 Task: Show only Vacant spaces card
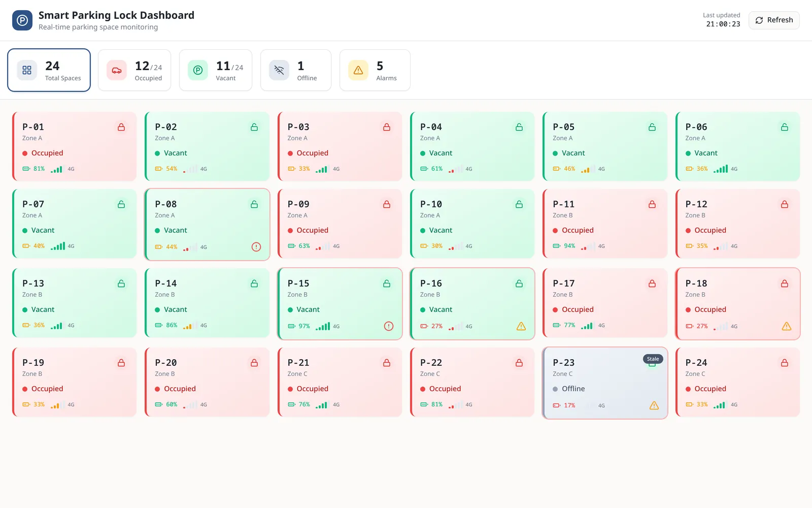[216, 70]
